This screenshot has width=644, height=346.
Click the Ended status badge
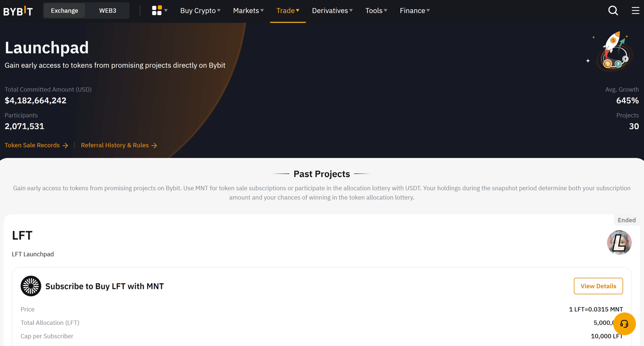[627, 220]
